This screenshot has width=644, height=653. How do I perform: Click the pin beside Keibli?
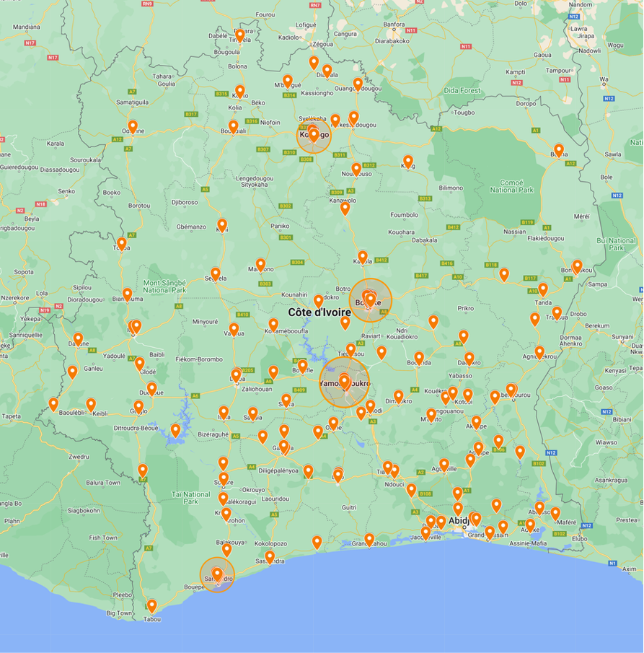[91, 406]
